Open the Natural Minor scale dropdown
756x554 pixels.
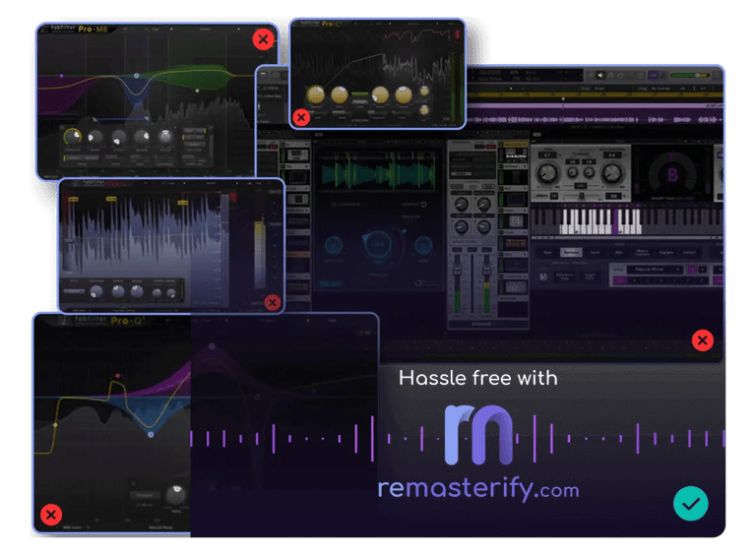pyautogui.click(x=658, y=270)
